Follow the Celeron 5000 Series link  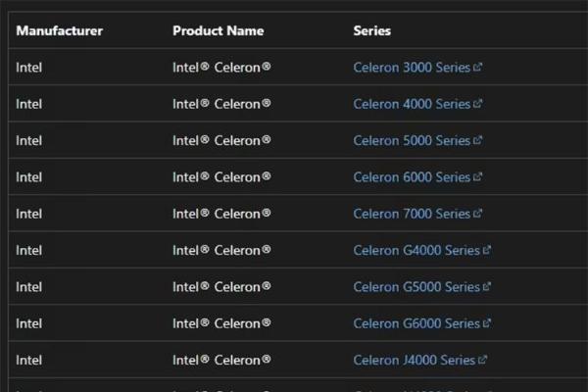pos(412,140)
